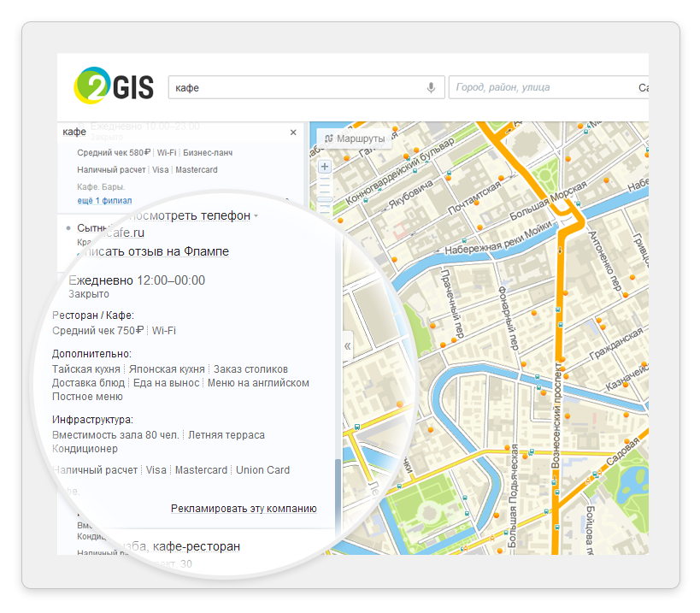Click the Постное меню attribute

[x=87, y=397]
